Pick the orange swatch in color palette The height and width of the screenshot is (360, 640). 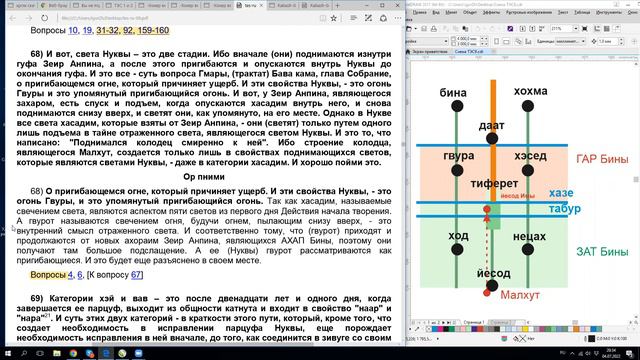(x=576, y=329)
